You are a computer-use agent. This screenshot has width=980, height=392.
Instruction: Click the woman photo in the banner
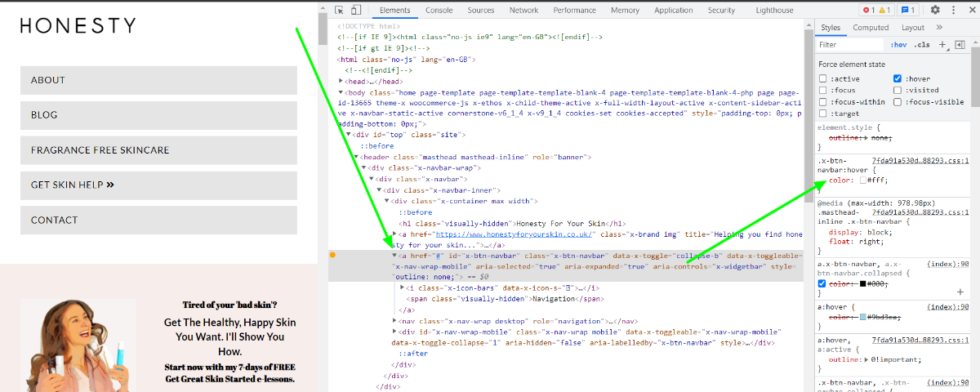click(x=78, y=345)
